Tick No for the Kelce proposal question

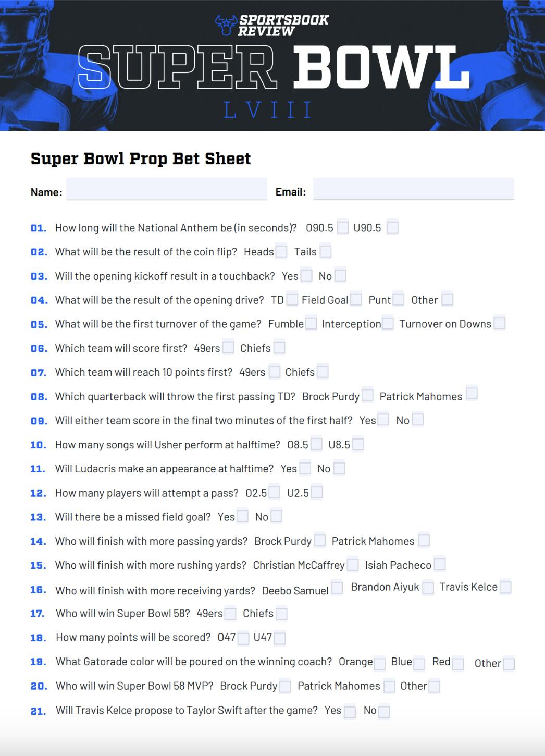[x=383, y=711]
